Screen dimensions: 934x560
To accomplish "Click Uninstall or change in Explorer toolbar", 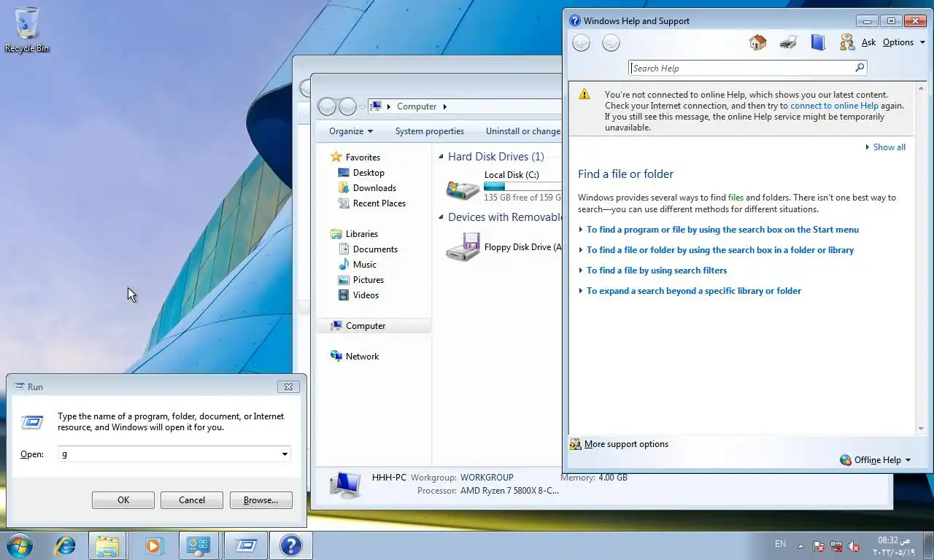I will click(523, 131).
